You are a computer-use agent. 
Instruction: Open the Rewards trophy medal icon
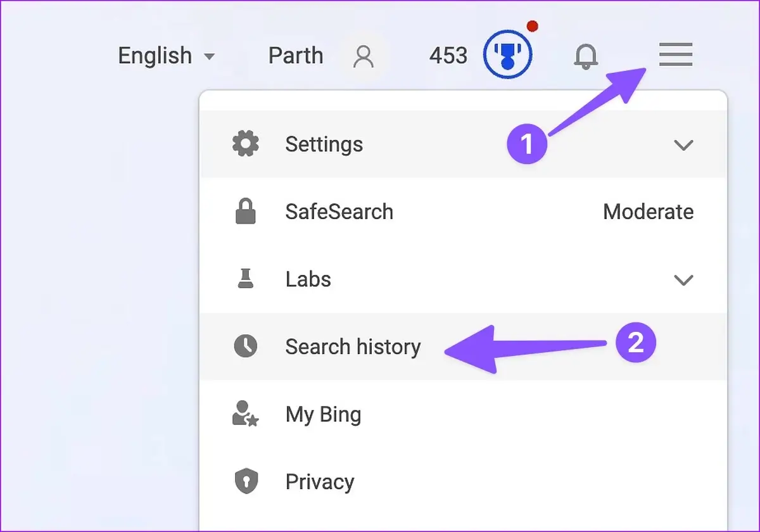pyautogui.click(x=507, y=56)
